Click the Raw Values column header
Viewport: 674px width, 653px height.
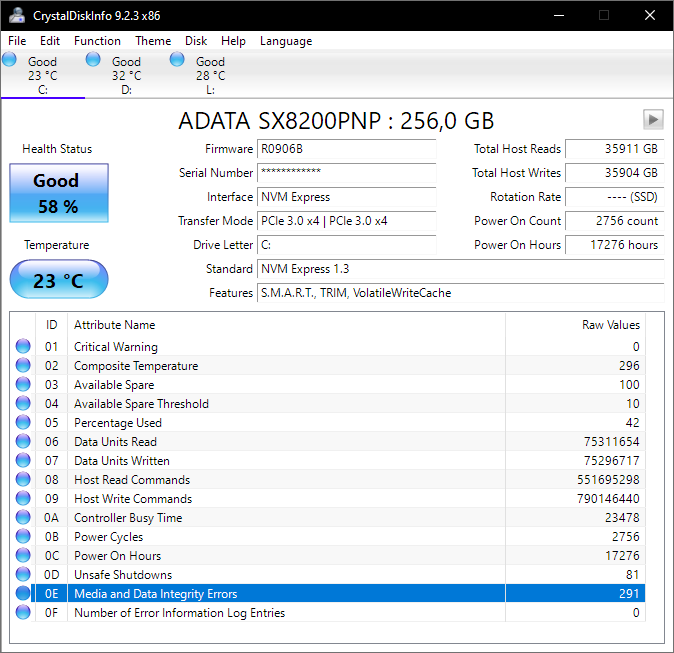[575, 325]
